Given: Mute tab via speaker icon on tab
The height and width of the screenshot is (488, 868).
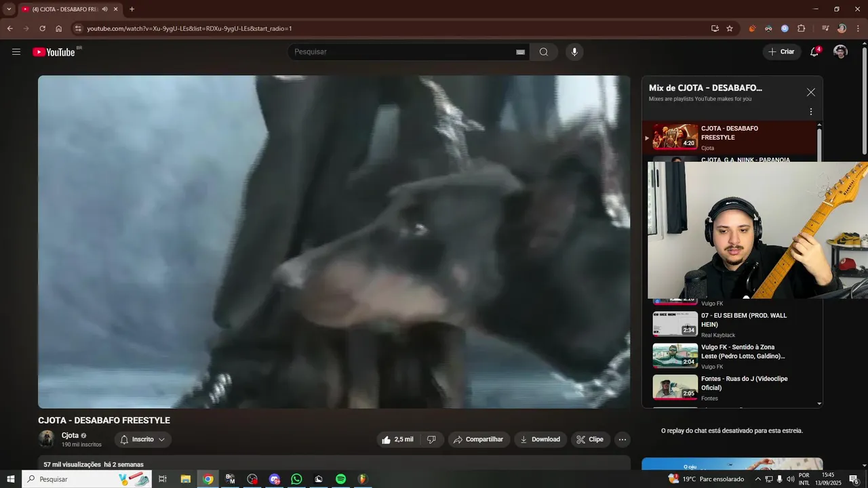Looking at the screenshot, I should (x=104, y=9).
